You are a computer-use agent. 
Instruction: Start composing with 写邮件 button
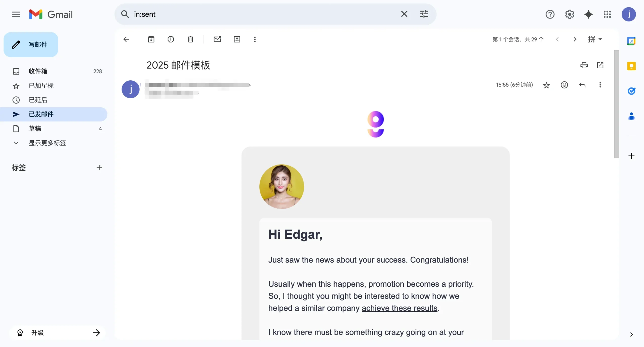[31, 44]
